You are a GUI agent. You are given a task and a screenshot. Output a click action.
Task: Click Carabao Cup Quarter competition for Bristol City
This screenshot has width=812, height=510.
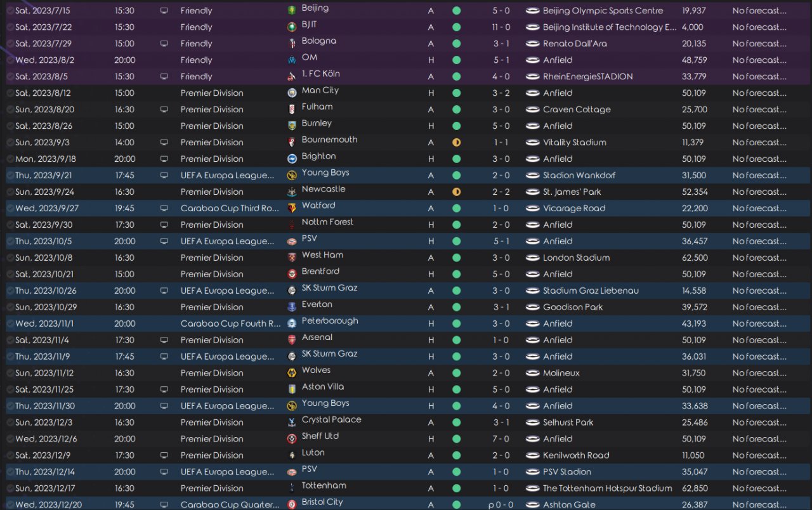tap(230, 505)
